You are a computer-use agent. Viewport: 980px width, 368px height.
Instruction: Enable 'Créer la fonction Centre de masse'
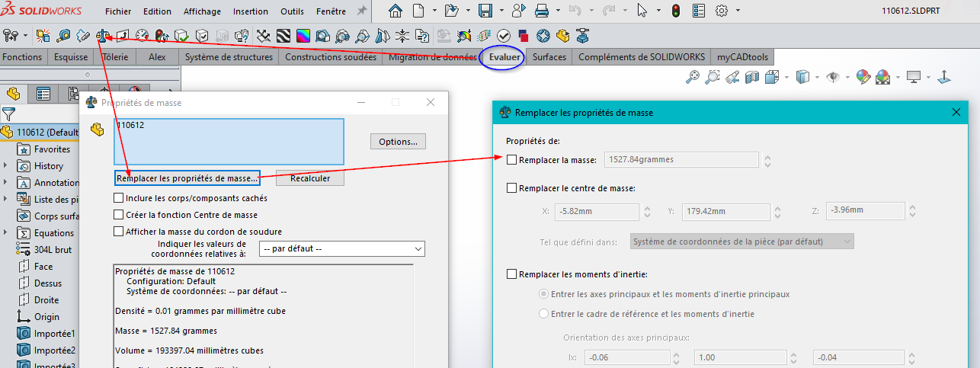[x=118, y=215]
